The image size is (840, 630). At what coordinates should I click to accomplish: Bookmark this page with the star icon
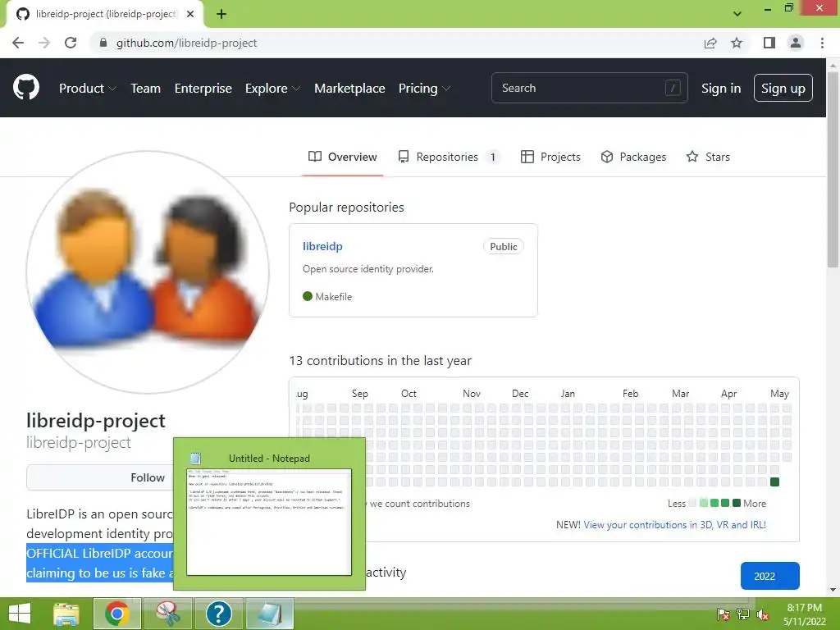[737, 43]
